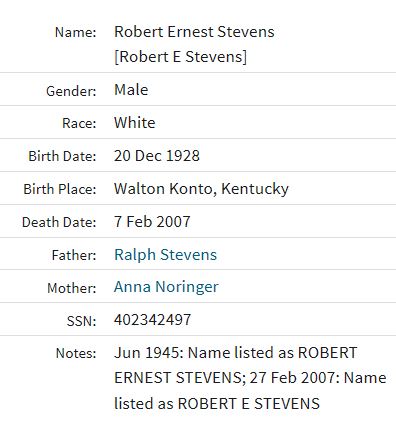This screenshot has width=396, height=427.
Task: Click the Race field label
Action: (79, 123)
